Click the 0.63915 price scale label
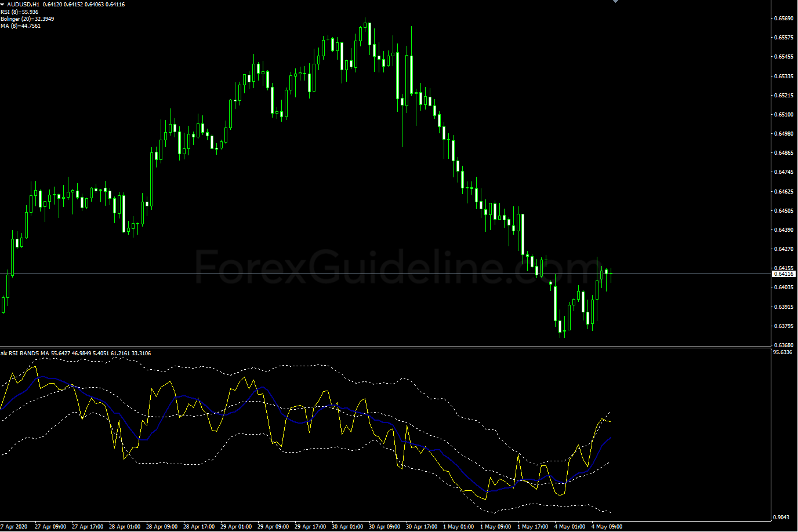This screenshot has width=798, height=532. pos(784,307)
